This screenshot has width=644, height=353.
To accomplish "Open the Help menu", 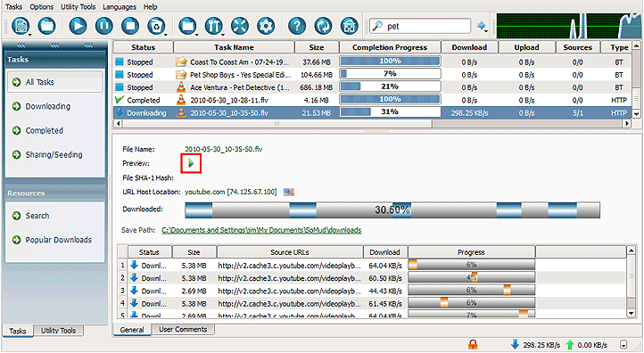I will click(151, 7).
